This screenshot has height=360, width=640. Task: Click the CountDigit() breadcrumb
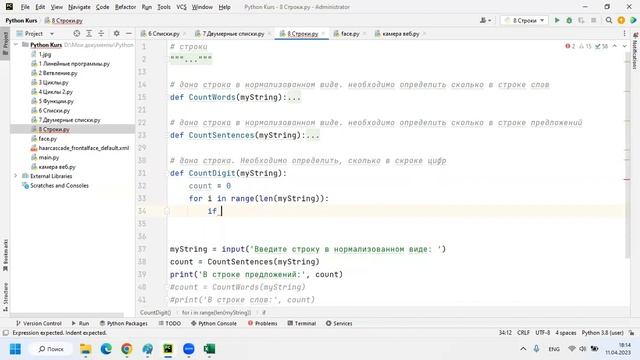pos(155,312)
